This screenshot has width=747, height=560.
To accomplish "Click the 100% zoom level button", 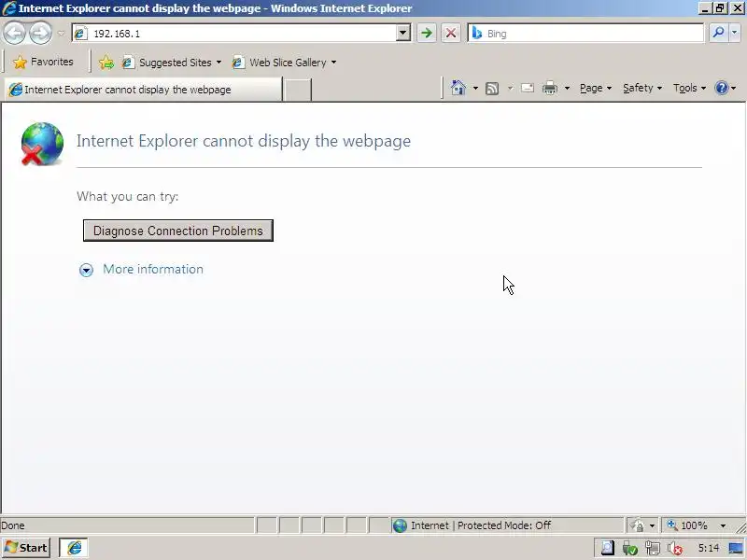I will pos(688,525).
